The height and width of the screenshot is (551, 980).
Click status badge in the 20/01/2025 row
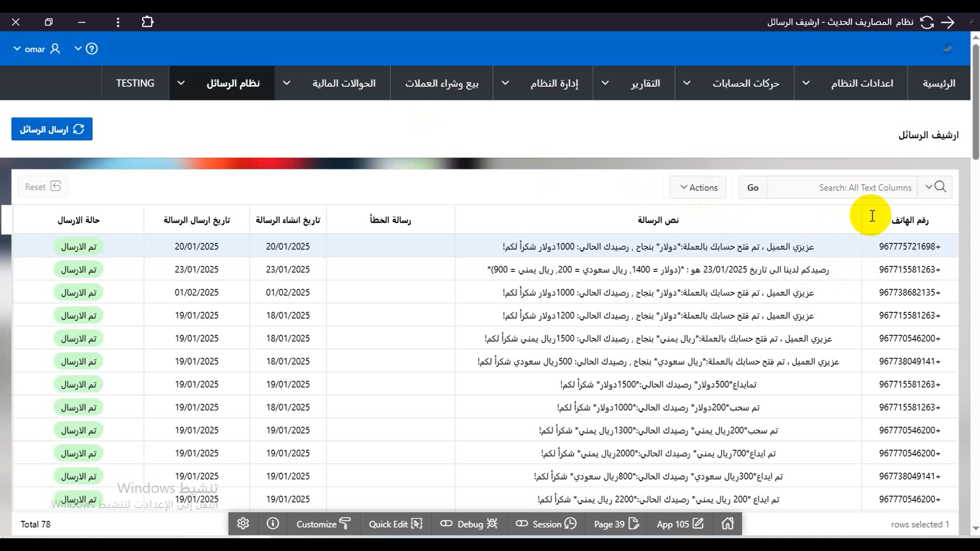pyautogui.click(x=79, y=246)
